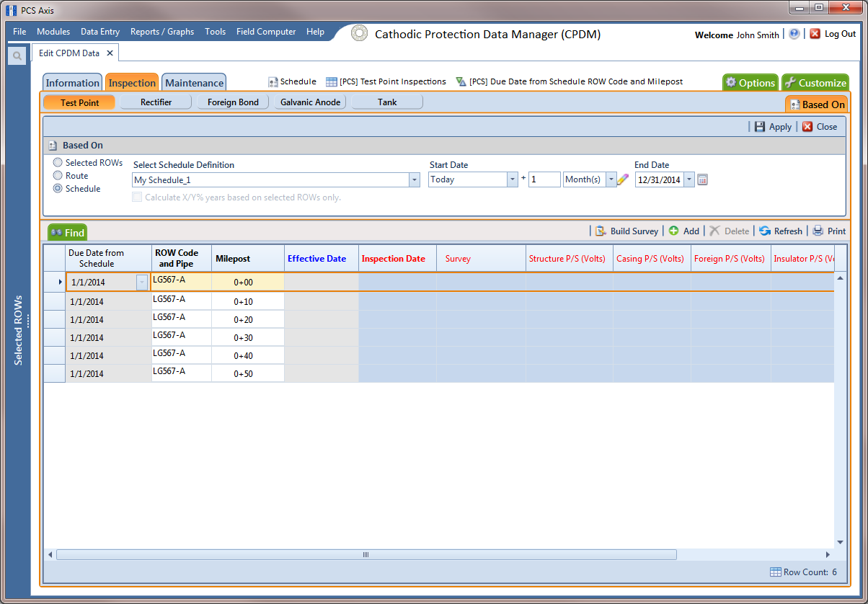Expand the Selected ROWs side panel

click(19, 330)
